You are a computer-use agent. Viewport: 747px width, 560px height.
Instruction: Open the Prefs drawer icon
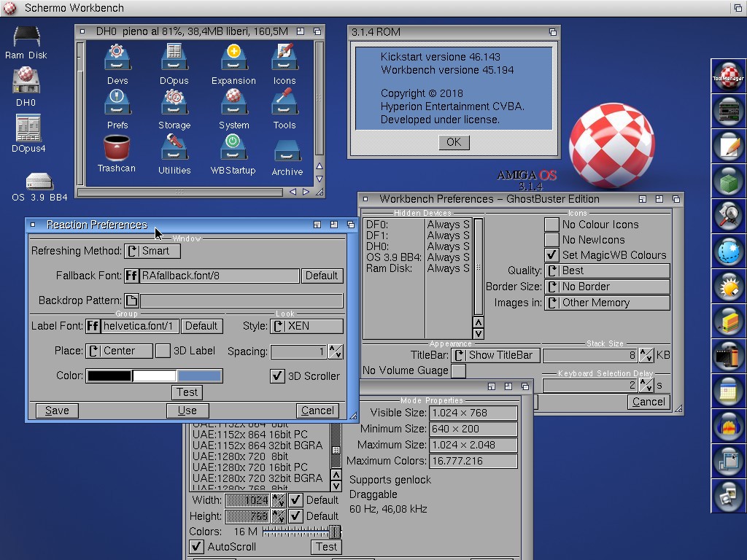pyautogui.click(x=117, y=103)
